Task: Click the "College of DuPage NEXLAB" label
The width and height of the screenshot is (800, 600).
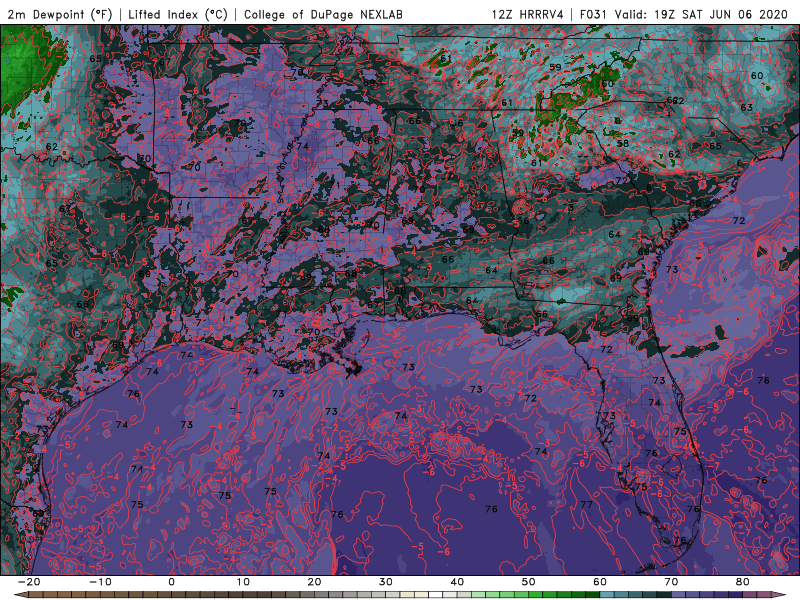Action: 323,14
